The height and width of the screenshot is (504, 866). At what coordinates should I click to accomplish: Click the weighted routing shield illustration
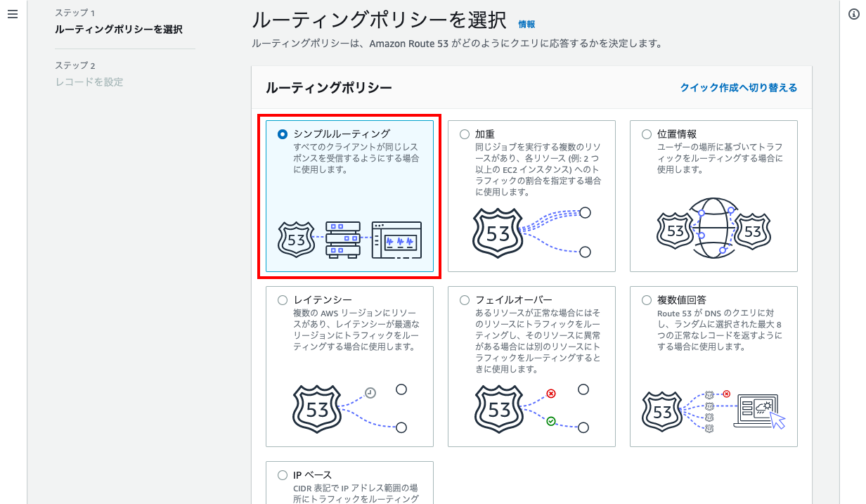coord(498,233)
